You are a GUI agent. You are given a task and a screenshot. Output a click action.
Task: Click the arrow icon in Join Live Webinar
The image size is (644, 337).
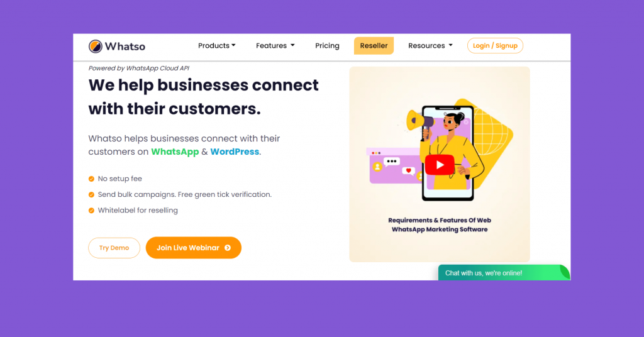(x=228, y=248)
